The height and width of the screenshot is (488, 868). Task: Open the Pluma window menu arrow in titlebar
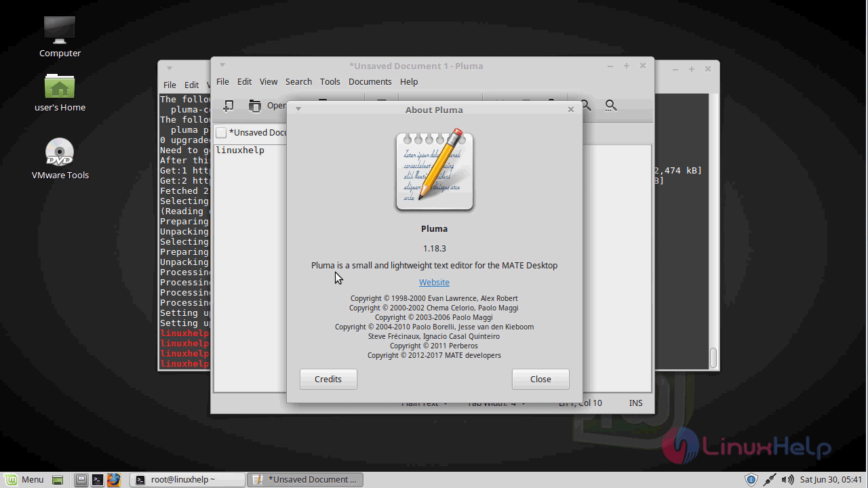pos(222,66)
